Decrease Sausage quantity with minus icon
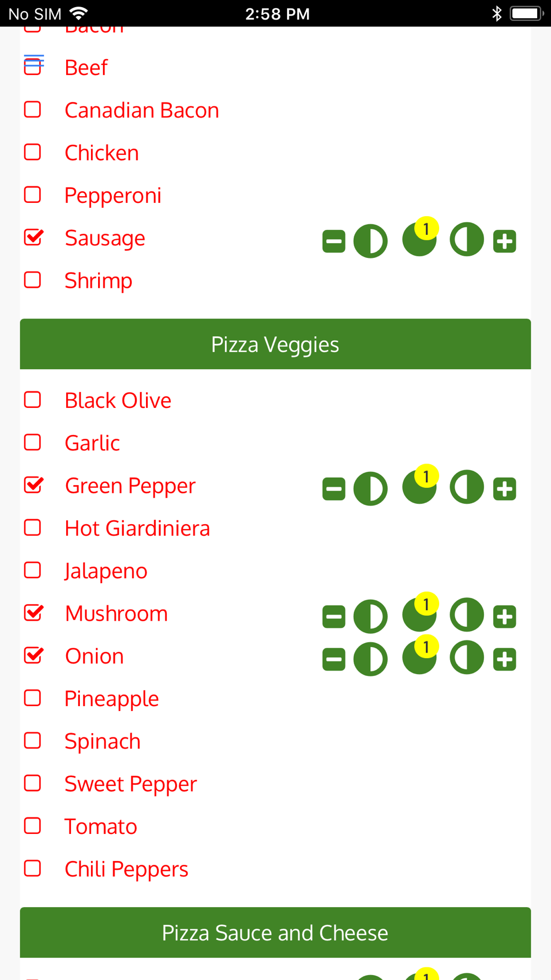Viewport: 551px width, 980px height. coord(334,241)
